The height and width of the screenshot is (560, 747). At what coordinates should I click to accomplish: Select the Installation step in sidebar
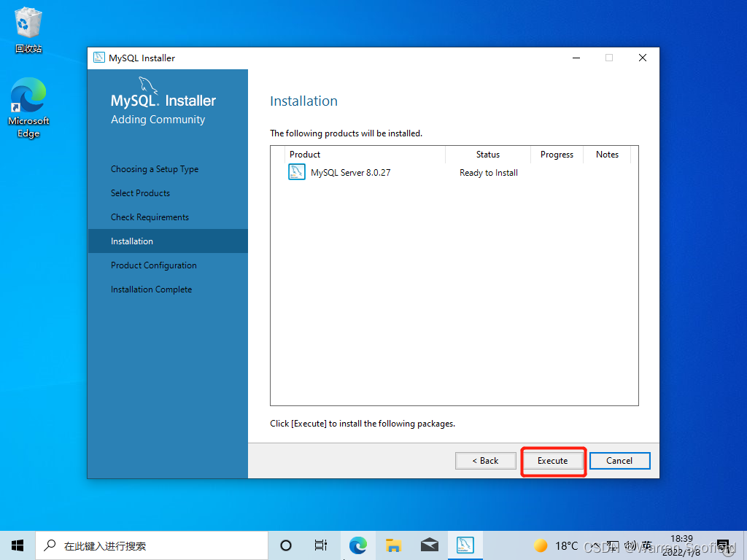[168, 241]
